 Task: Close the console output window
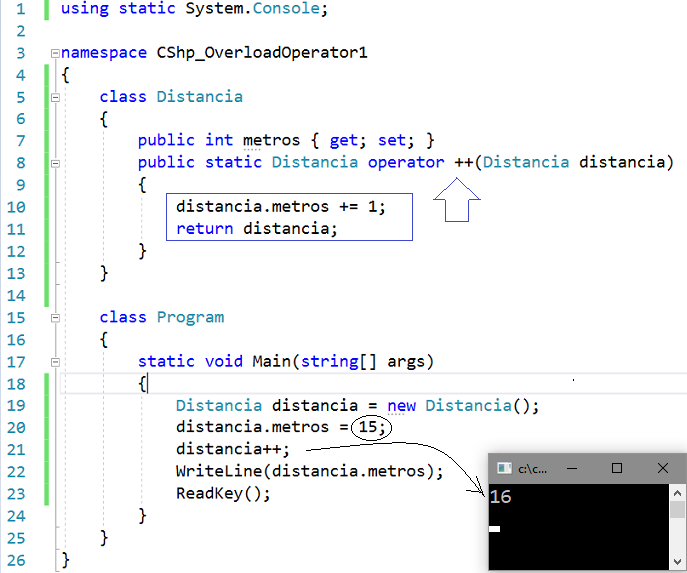click(x=663, y=468)
